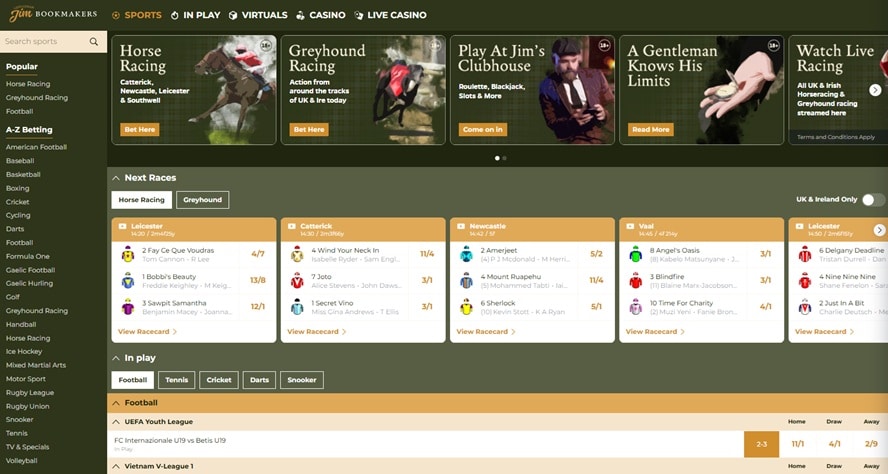888x474 pixels.
Task: View Racecard for the 14:20 Leicester race
Action: 147,332
